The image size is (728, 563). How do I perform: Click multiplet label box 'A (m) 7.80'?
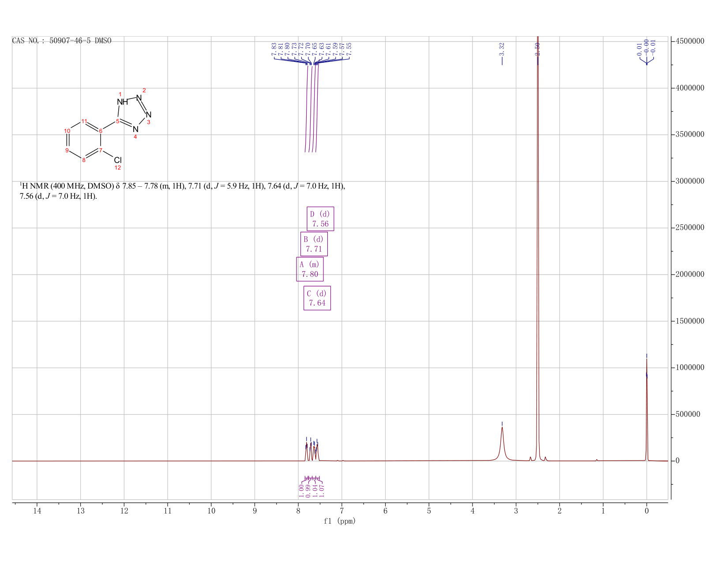pyautogui.click(x=310, y=269)
